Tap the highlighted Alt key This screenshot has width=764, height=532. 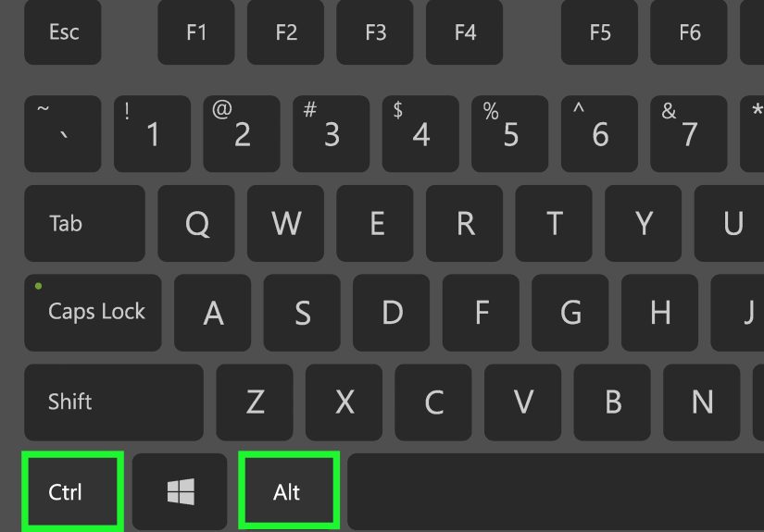[289, 490]
